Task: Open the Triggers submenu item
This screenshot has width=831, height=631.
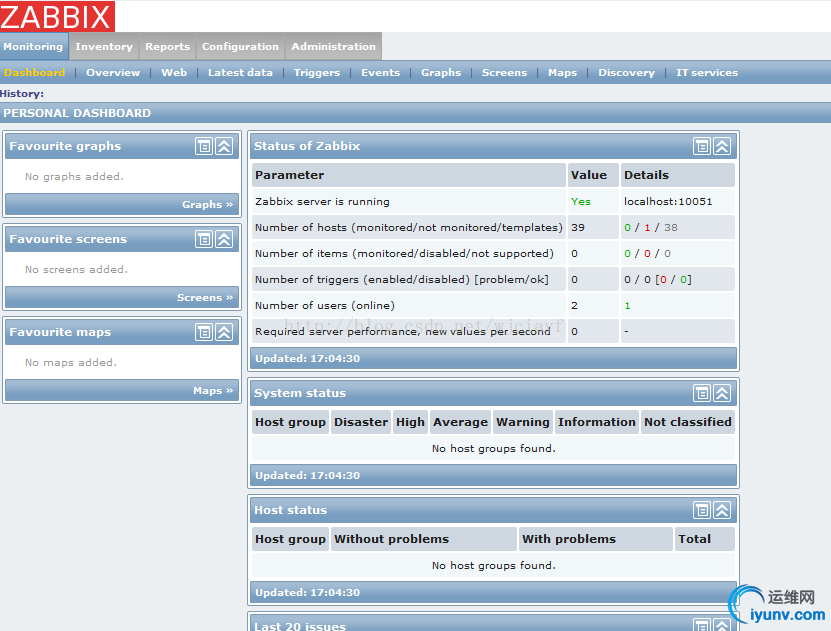Action: click(x=317, y=73)
